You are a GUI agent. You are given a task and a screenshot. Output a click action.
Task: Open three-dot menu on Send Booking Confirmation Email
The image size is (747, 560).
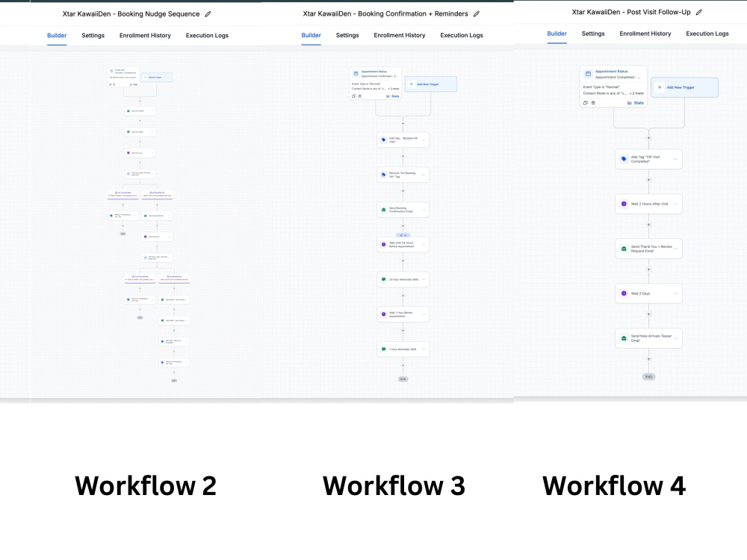[424, 210]
